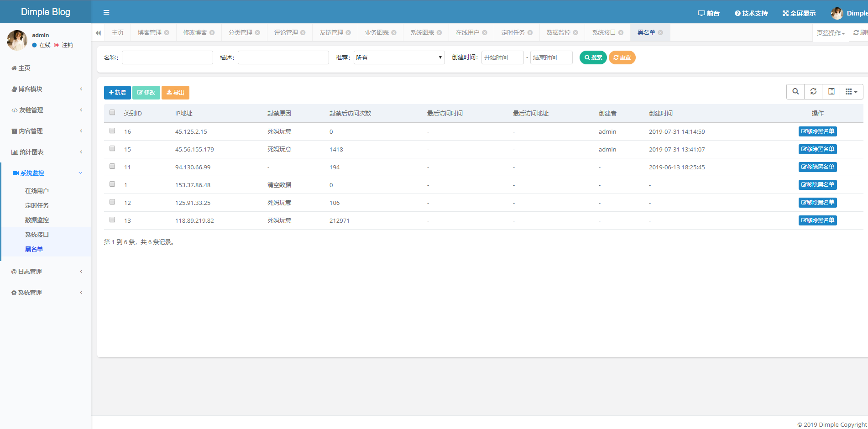Image resolution: width=868 pixels, height=429 pixels.
Task: Close the 博客管理 tab with its x icon
Action: 167,32
